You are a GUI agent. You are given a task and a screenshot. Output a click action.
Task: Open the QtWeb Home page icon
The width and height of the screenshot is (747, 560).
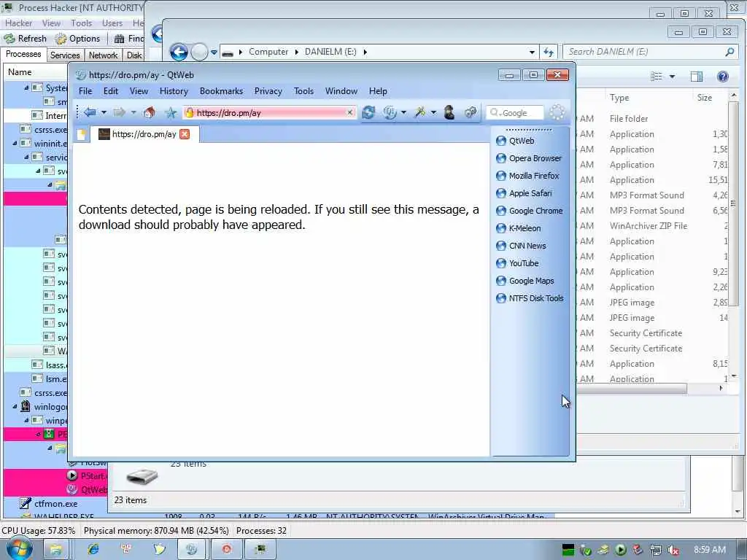click(149, 112)
